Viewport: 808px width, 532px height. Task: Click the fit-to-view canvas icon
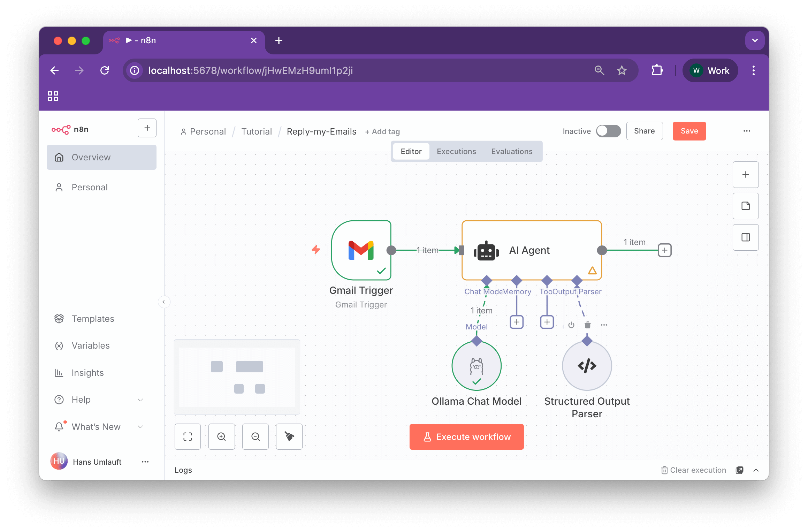tap(188, 436)
